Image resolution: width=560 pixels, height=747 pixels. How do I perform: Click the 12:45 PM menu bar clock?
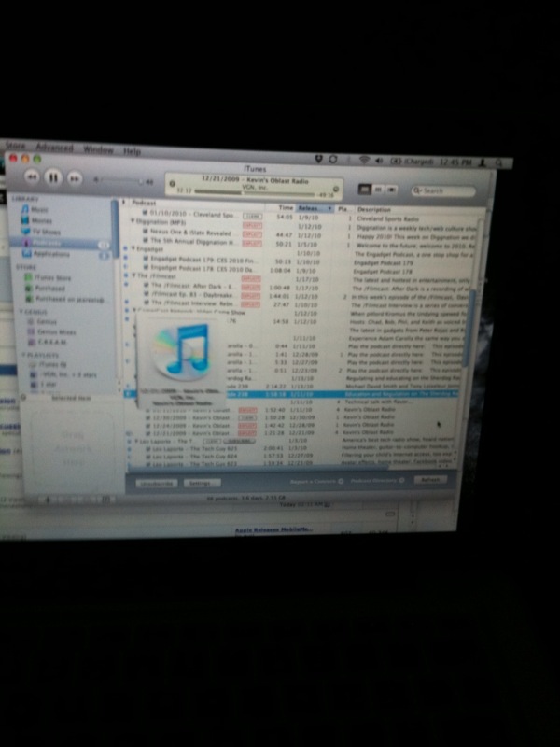[x=455, y=162]
